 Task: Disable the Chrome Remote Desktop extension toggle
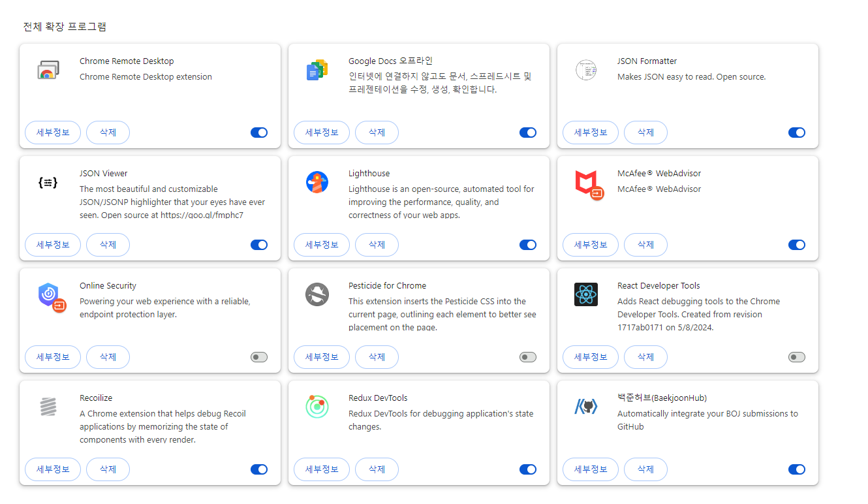point(259,133)
